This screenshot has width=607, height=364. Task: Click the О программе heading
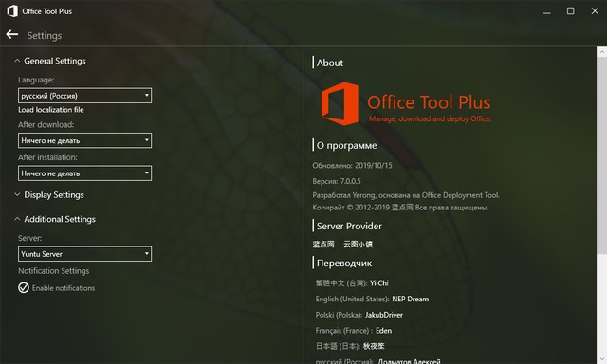click(x=346, y=145)
